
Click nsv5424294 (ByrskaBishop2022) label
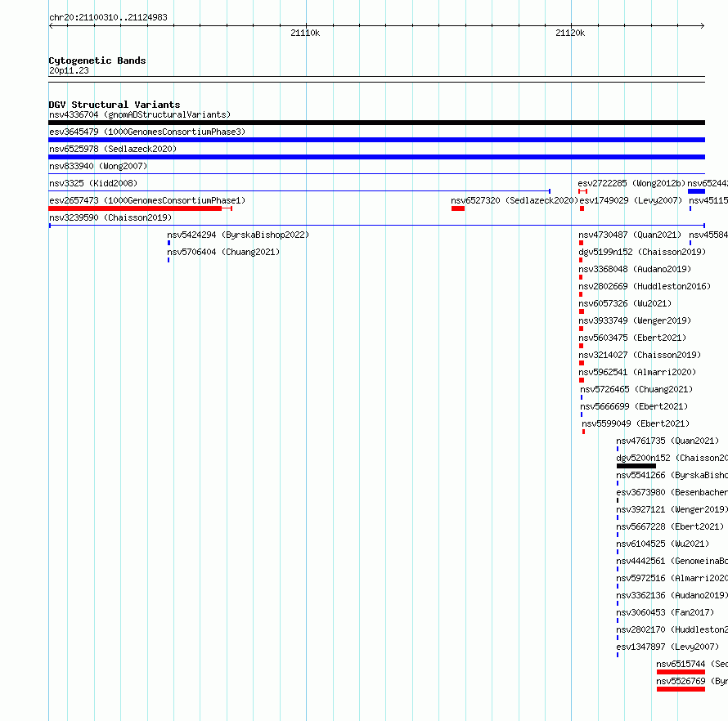(x=238, y=235)
